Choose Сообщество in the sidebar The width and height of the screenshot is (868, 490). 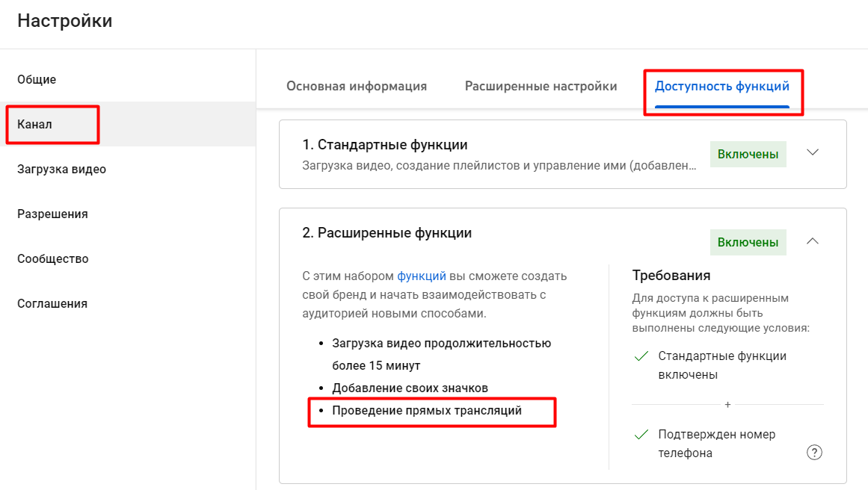pos(53,258)
